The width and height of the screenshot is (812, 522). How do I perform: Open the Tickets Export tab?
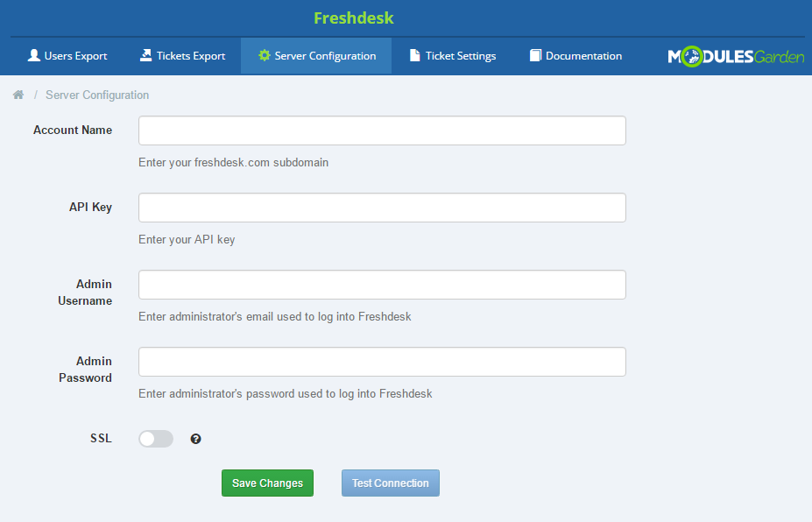click(x=182, y=56)
